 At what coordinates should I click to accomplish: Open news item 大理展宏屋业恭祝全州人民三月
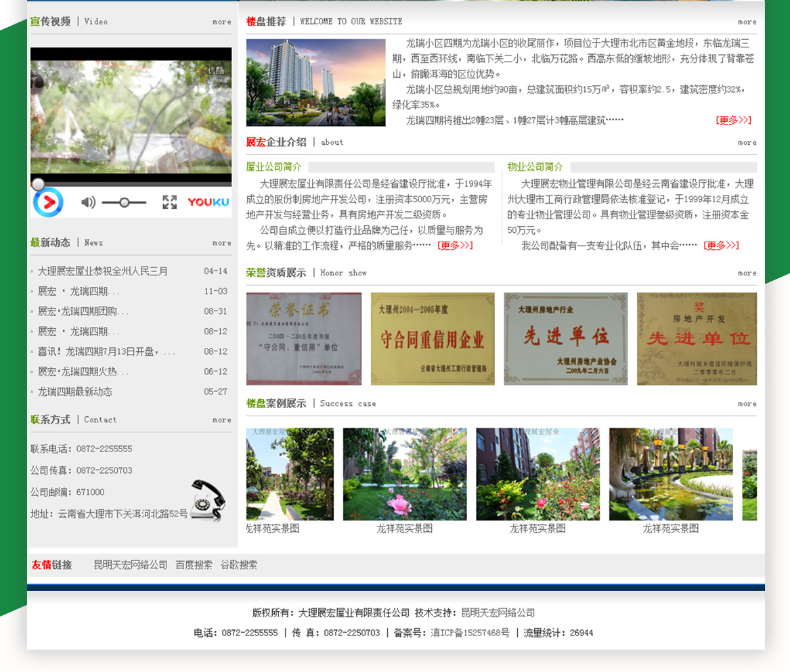[x=103, y=271]
